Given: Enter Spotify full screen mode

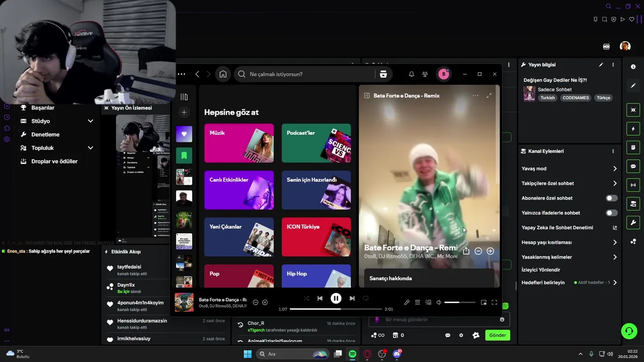Looking at the screenshot, I should [x=494, y=302].
